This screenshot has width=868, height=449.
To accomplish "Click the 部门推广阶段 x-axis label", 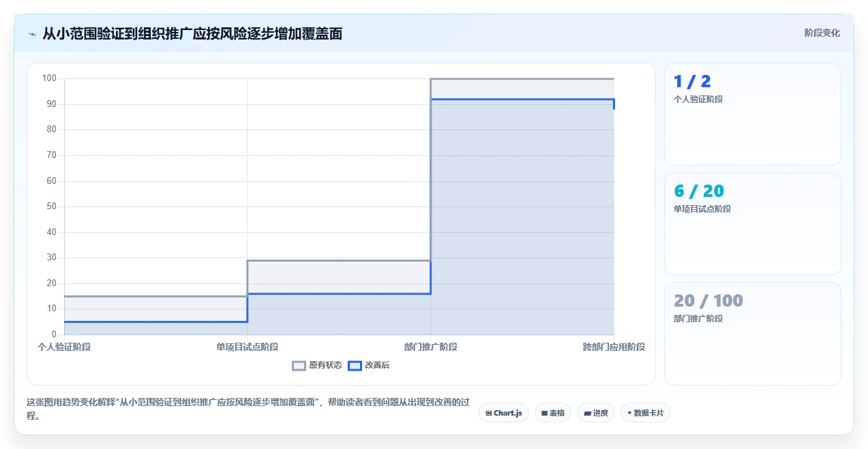I will (431, 347).
